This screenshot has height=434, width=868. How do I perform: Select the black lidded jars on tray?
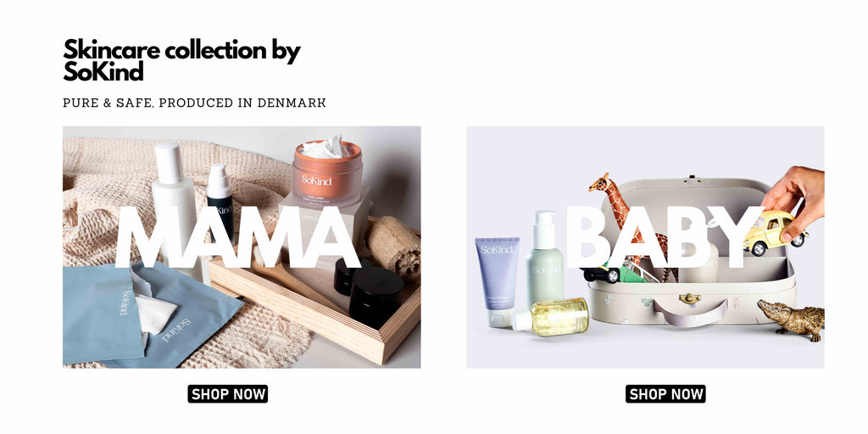(x=370, y=291)
